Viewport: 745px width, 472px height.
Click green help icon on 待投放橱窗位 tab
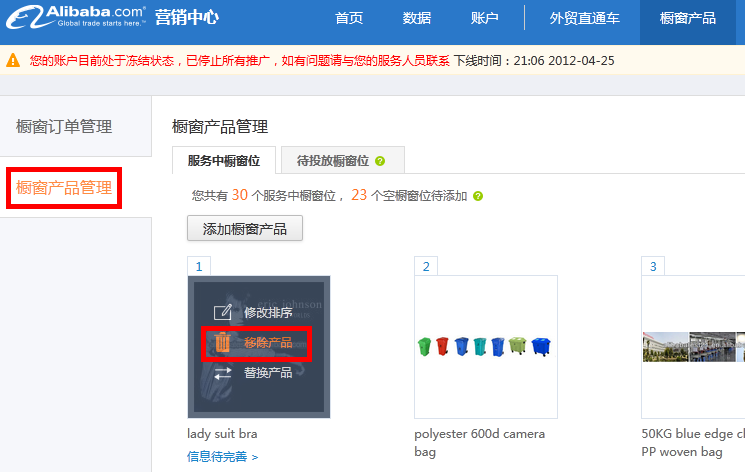coord(381,161)
